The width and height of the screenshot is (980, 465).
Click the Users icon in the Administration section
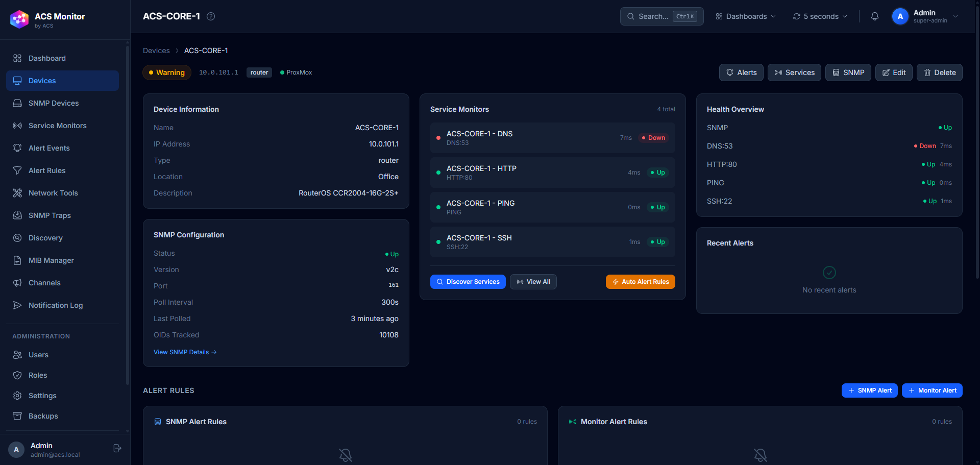17,355
